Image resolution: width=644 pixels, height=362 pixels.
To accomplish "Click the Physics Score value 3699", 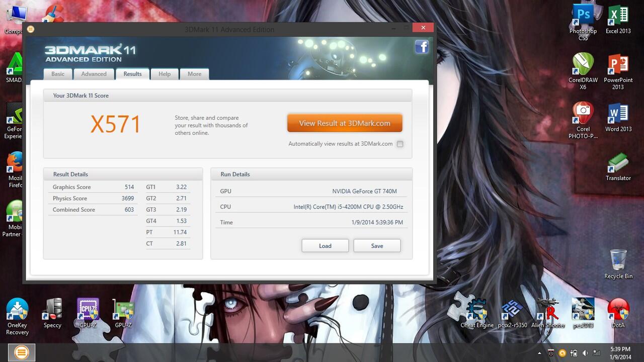I will 128,199.
